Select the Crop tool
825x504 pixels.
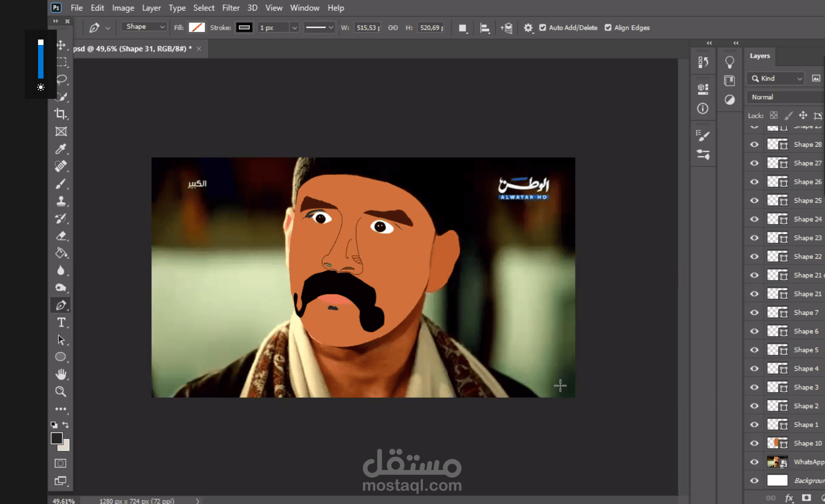pyautogui.click(x=61, y=114)
